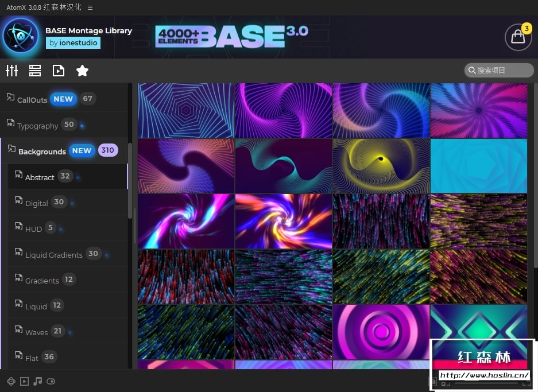Click the play square icon in bottom bar
Viewport: 538px width, 392px height.
point(24,381)
